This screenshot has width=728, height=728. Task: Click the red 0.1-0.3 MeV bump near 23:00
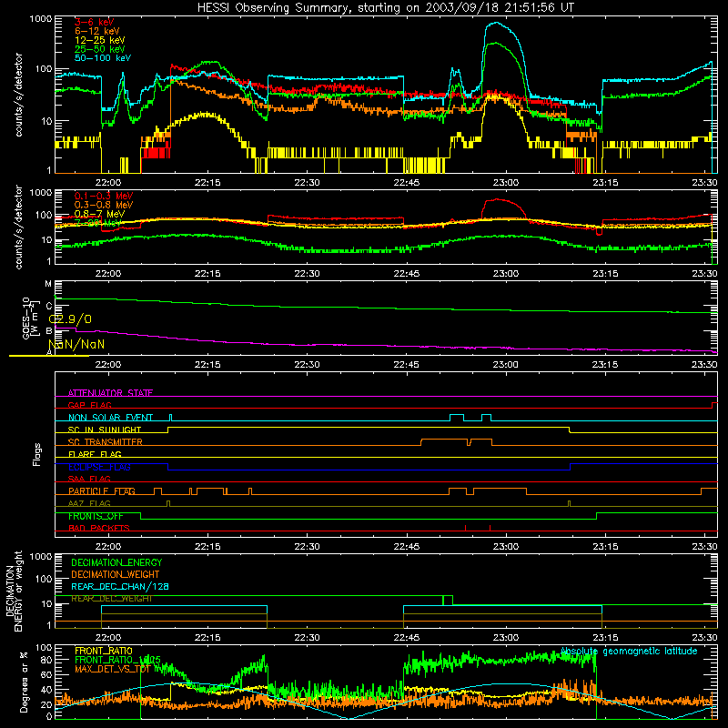coord(498,199)
